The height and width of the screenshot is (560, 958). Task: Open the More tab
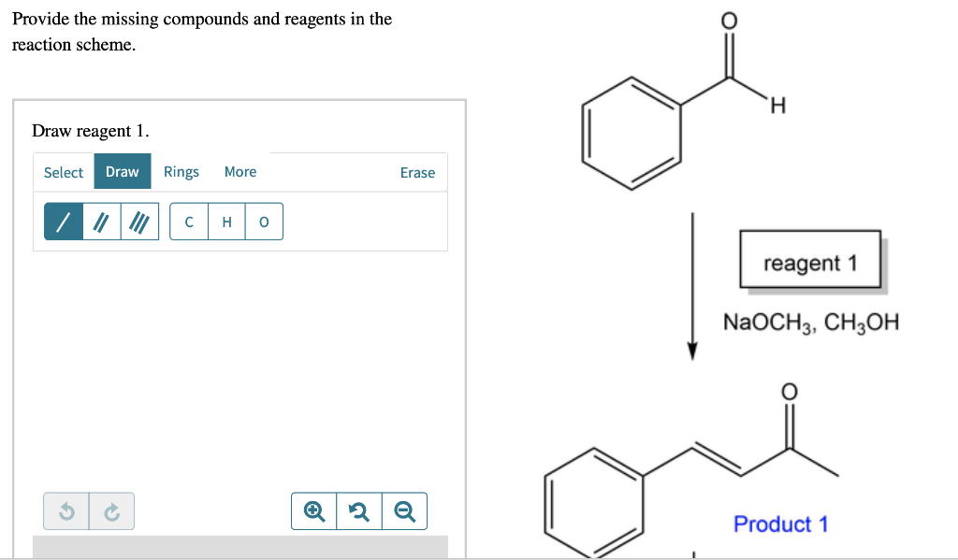click(x=239, y=172)
